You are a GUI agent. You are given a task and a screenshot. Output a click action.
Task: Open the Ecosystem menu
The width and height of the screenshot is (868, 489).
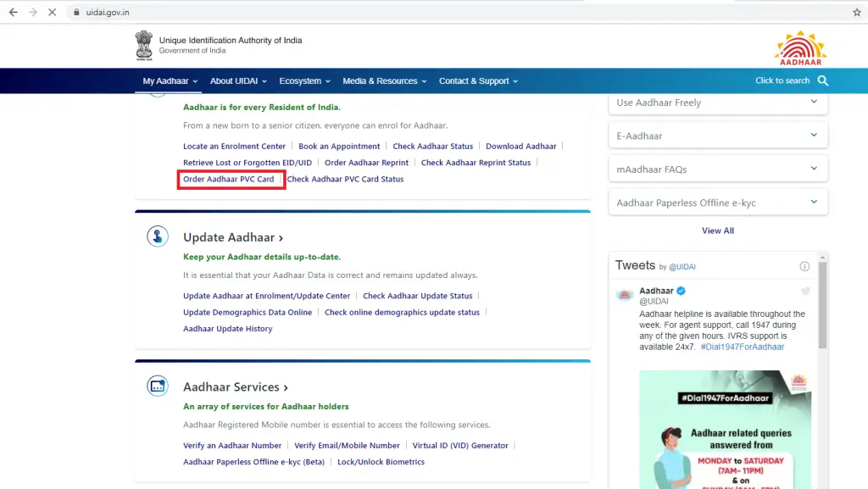304,81
